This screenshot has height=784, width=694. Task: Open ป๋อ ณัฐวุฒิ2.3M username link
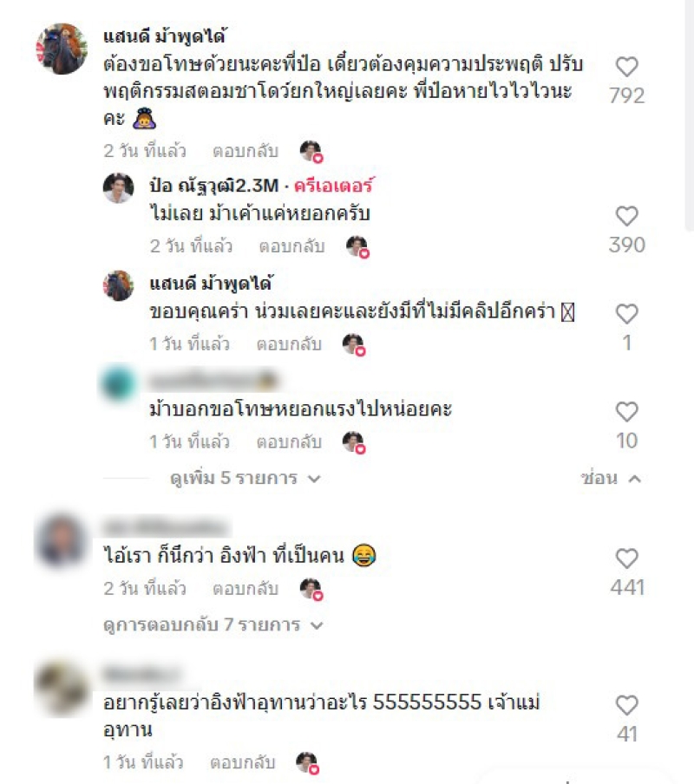(x=214, y=186)
